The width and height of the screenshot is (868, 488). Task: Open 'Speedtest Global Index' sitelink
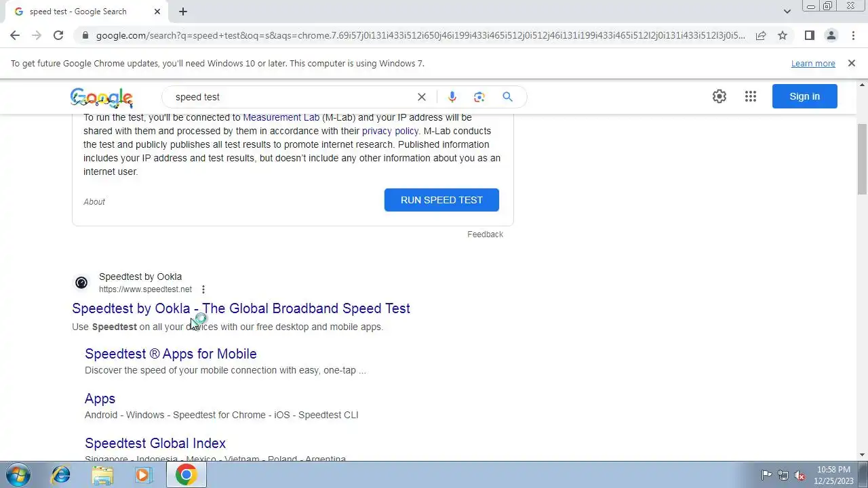[155, 443]
